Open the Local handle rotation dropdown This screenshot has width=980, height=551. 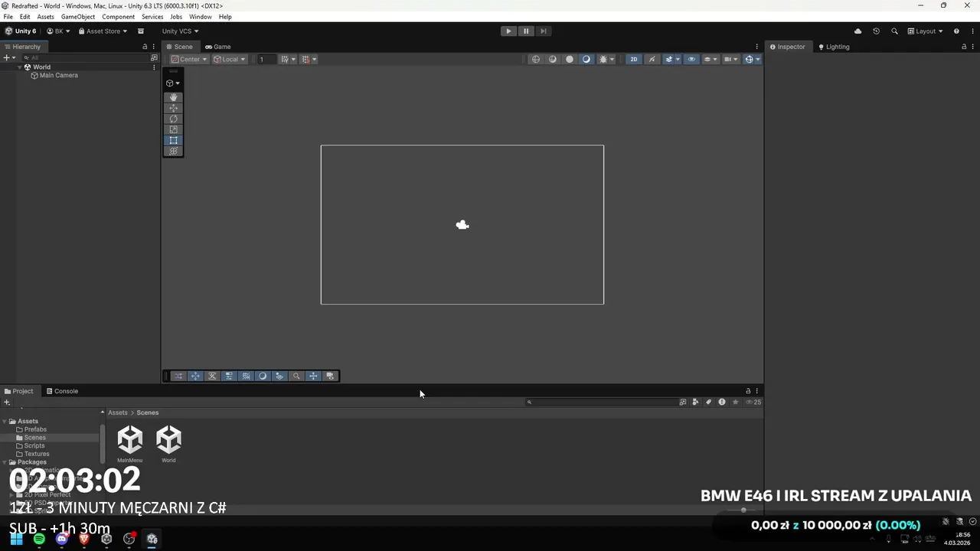230,59
